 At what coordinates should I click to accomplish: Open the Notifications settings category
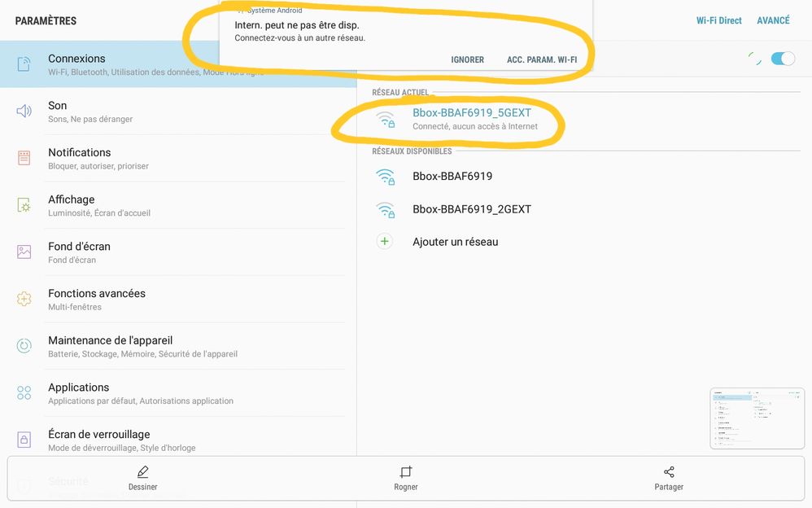pyautogui.click(x=178, y=158)
